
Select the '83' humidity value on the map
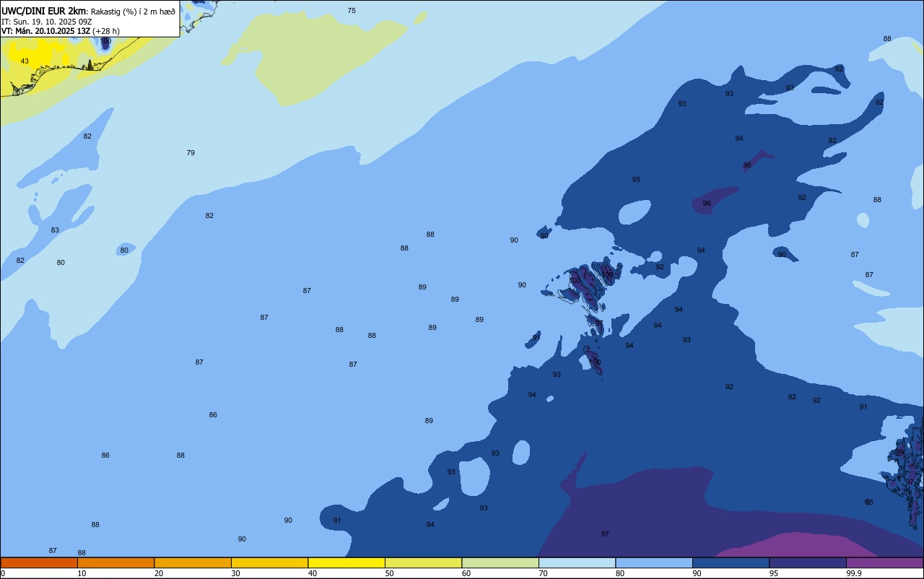[x=55, y=230]
